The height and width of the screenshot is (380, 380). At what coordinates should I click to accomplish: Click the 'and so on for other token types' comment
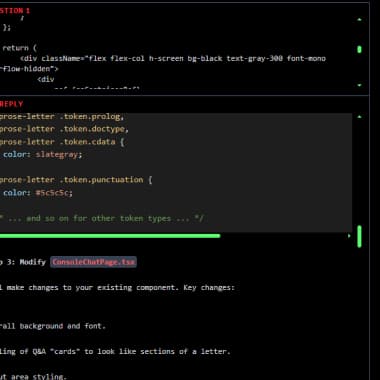102,219
